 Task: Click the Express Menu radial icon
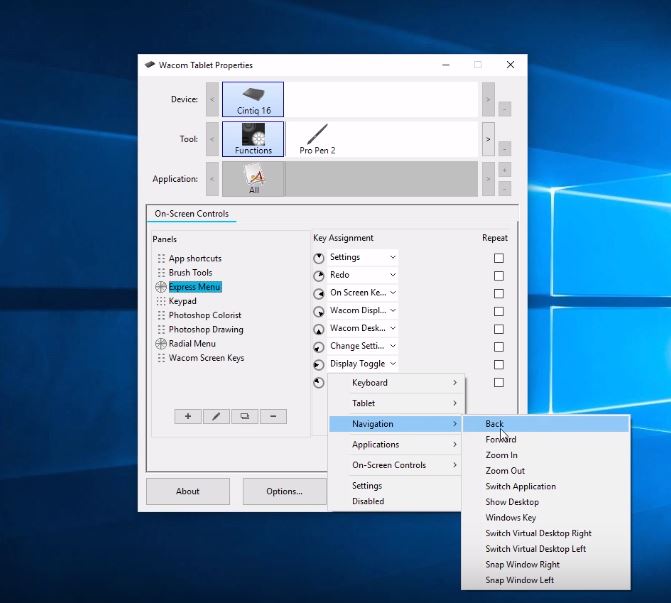point(161,287)
